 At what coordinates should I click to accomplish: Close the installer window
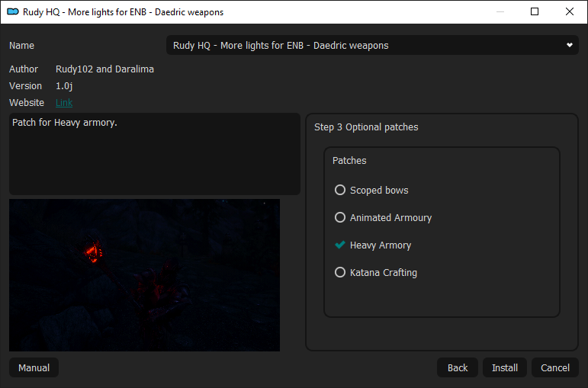[x=569, y=11]
